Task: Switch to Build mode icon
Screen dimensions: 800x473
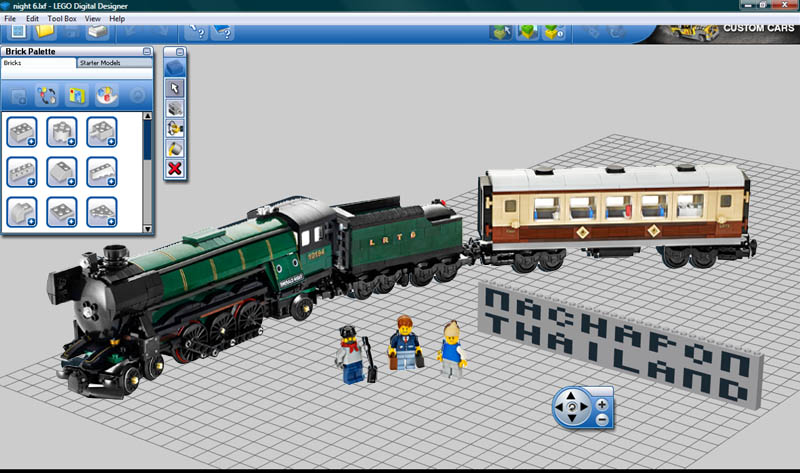Action: click(501, 32)
